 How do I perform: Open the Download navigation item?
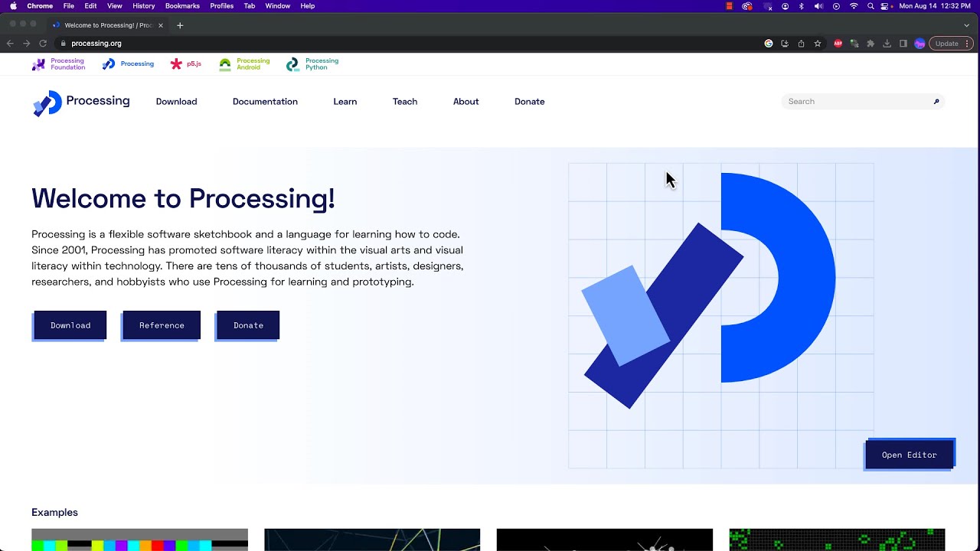(x=176, y=102)
